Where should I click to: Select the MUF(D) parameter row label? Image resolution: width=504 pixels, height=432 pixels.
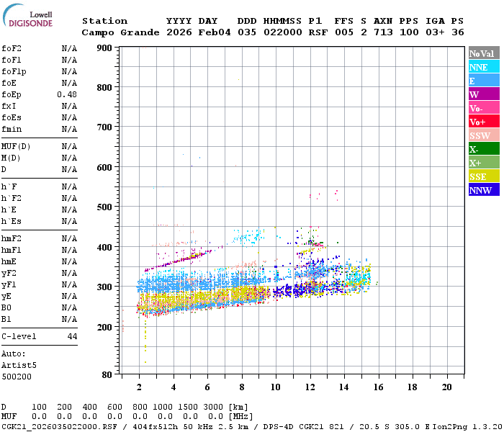(x=14, y=147)
